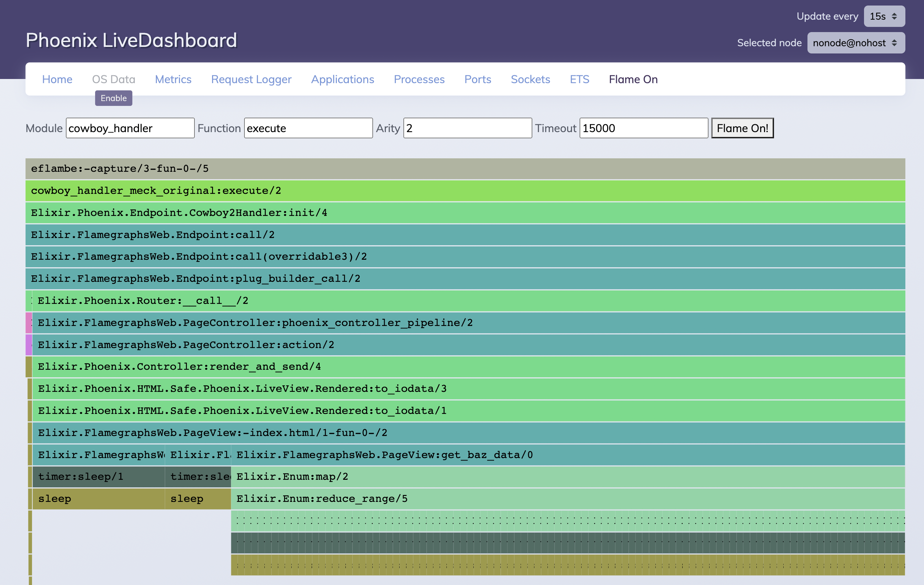Click the Enable button below OS Data

click(113, 98)
